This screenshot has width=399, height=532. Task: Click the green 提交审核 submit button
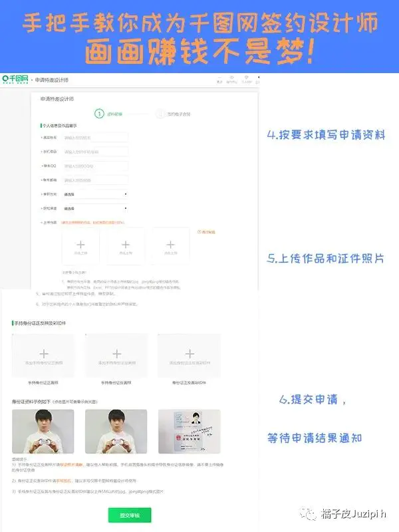(x=130, y=515)
